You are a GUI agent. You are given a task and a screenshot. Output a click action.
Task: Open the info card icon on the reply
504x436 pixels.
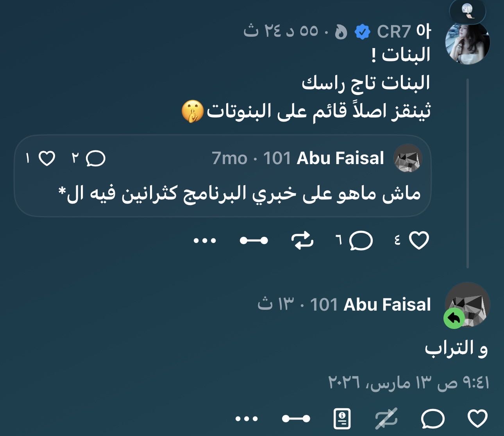coord(342,419)
